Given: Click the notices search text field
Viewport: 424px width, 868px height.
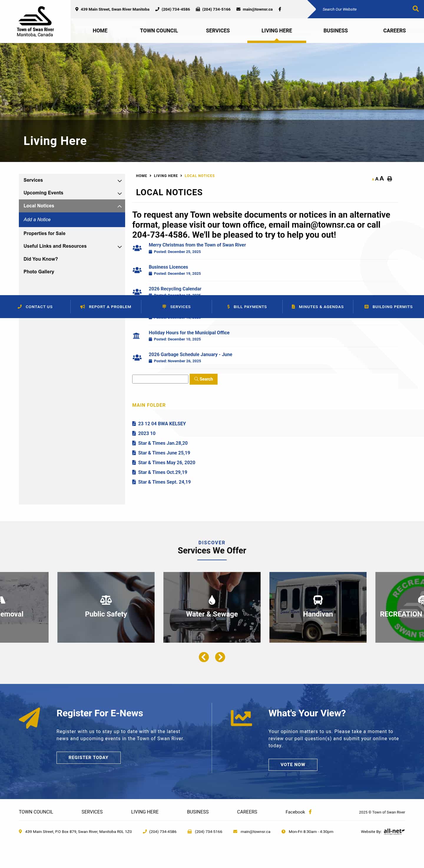Looking at the screenshot, I should [160, 379].
